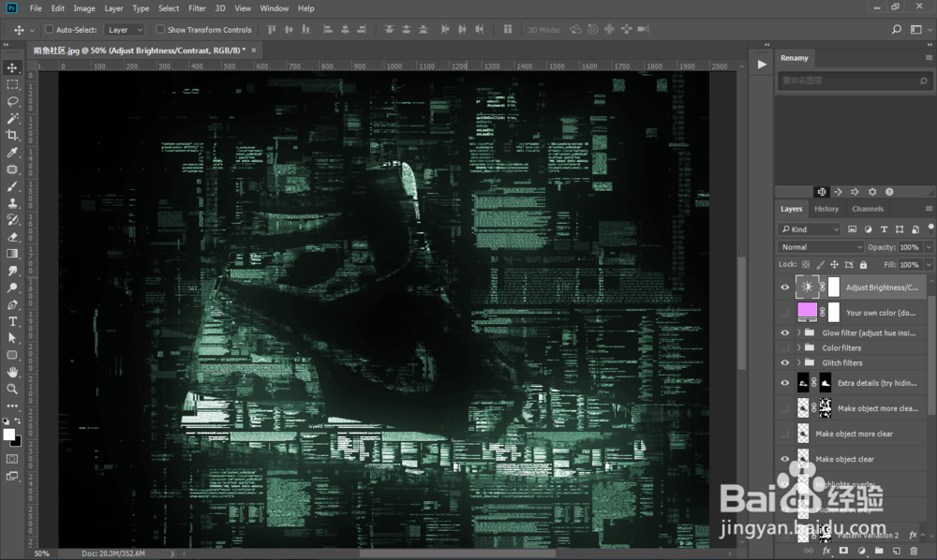Click the trash icon to delete layer
Screen dimensions: 937x560
pyautogui.click(x=914, y=551)
